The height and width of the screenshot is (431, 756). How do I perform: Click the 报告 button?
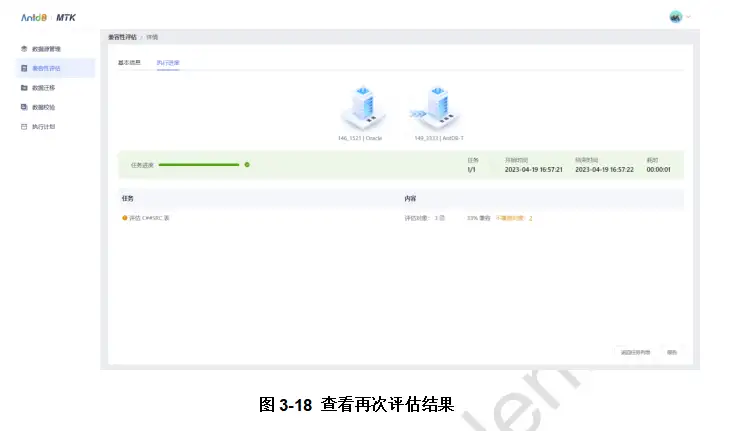coord(672,352)
